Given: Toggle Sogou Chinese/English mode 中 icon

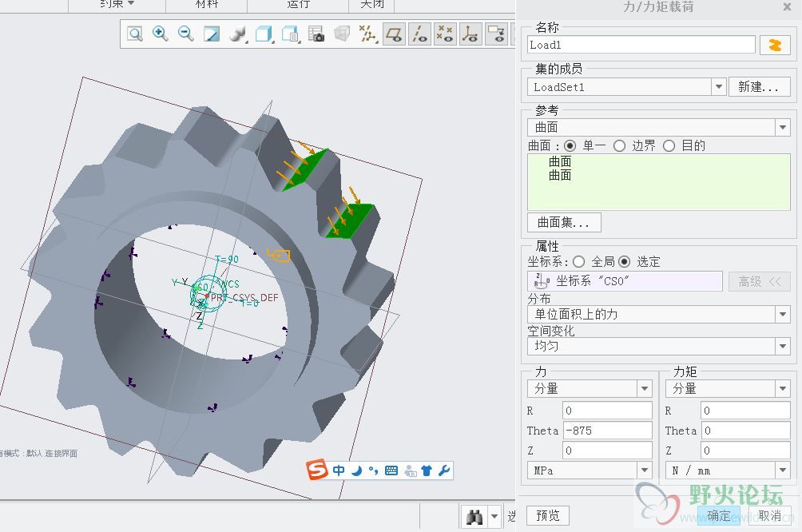Looking at the screenshot, I should coord(339,470).
